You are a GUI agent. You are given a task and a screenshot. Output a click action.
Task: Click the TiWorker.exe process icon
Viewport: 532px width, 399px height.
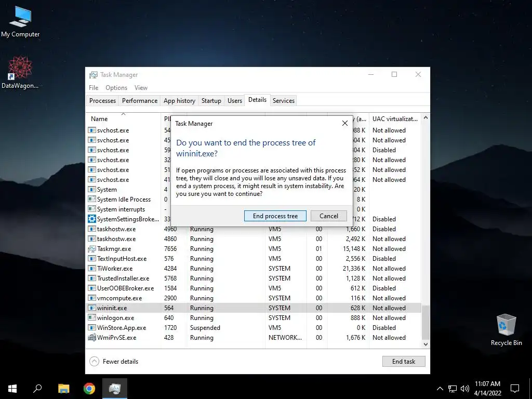coord(91,269)
